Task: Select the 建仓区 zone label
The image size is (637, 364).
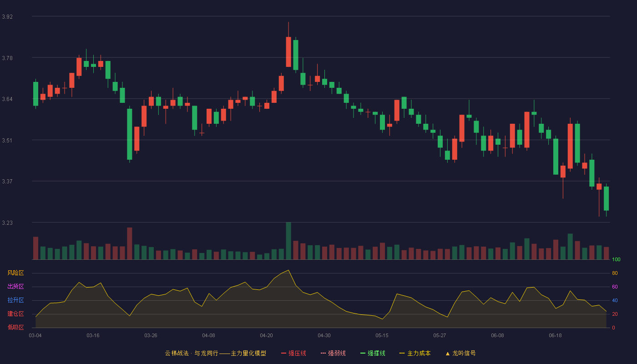Action: 15,314
